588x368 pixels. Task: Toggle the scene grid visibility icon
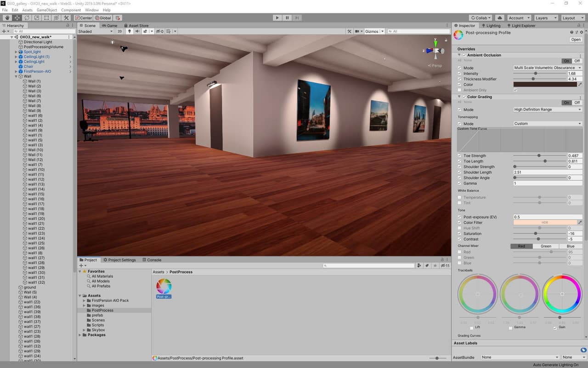click(x=169, y=31)
